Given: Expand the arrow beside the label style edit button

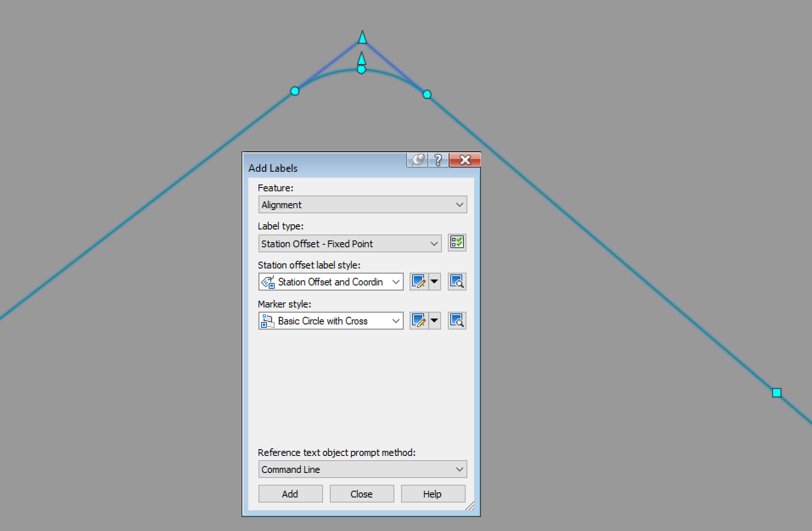Looking at the screenshot, I should 435,281.
